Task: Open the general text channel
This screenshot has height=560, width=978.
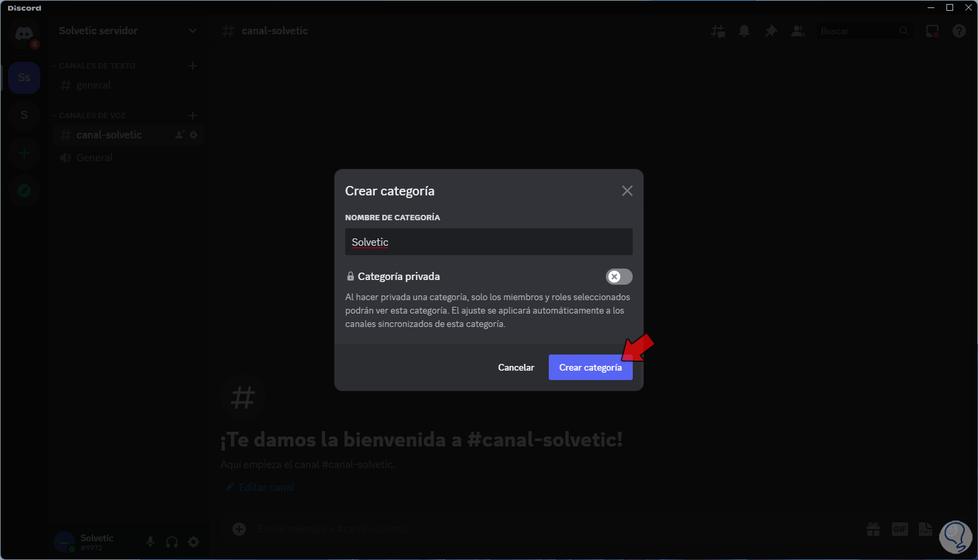Action: click(x=128, y=85)
